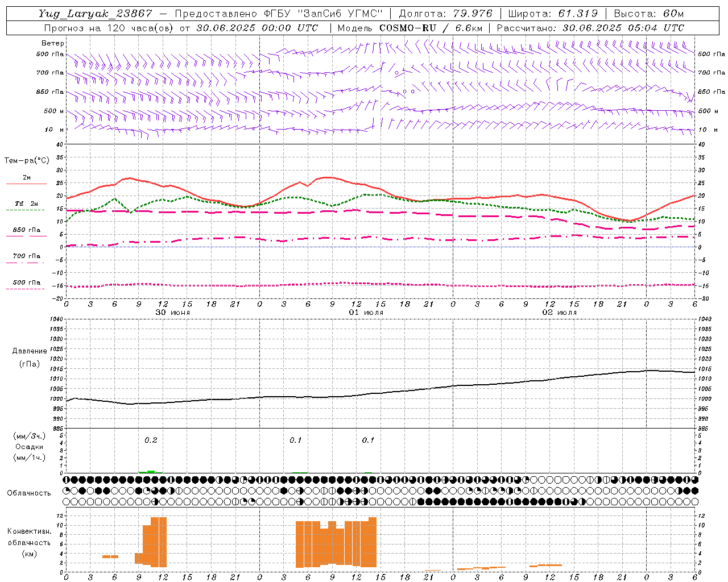Select the text Предоставлено ФГБУ "ЗапСиб УГМС"

pos(279,14)
